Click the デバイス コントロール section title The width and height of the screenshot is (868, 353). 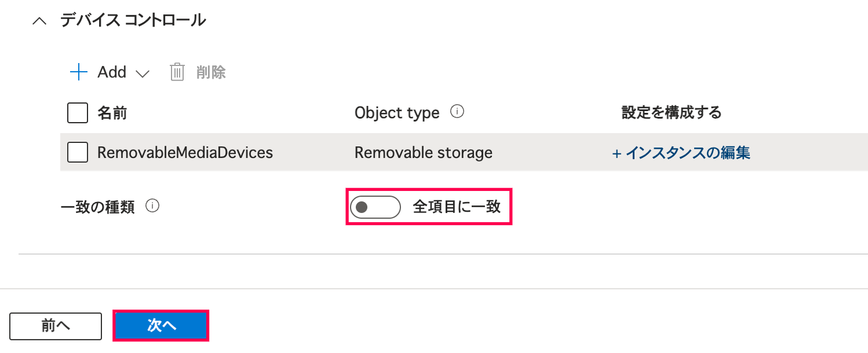(x=133, y=21)
